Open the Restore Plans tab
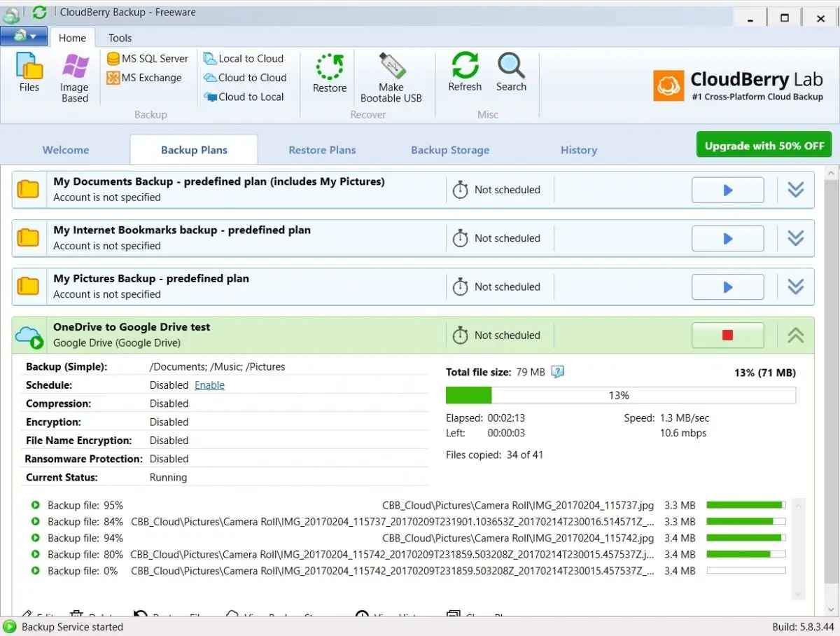The width and height of the screenshot is (840, 636). (x=322, y=150)
